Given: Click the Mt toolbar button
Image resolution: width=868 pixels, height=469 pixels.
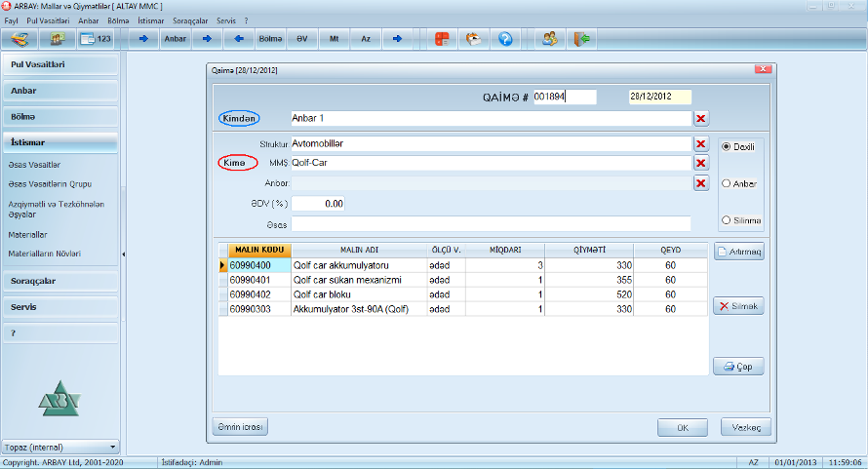Looking at the screenshot, I should [334, 39].
